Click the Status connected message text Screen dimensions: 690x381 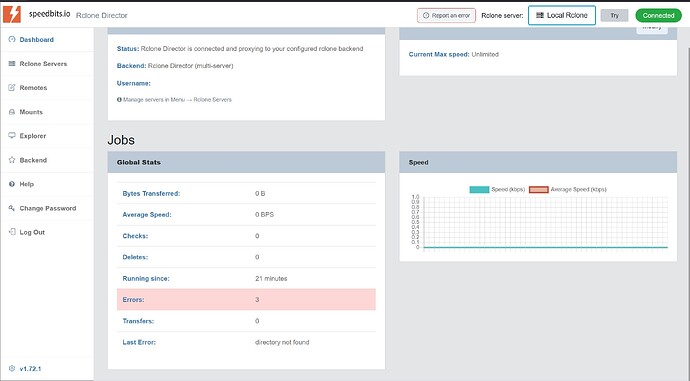pyautogui.click(x=240, y=49)
